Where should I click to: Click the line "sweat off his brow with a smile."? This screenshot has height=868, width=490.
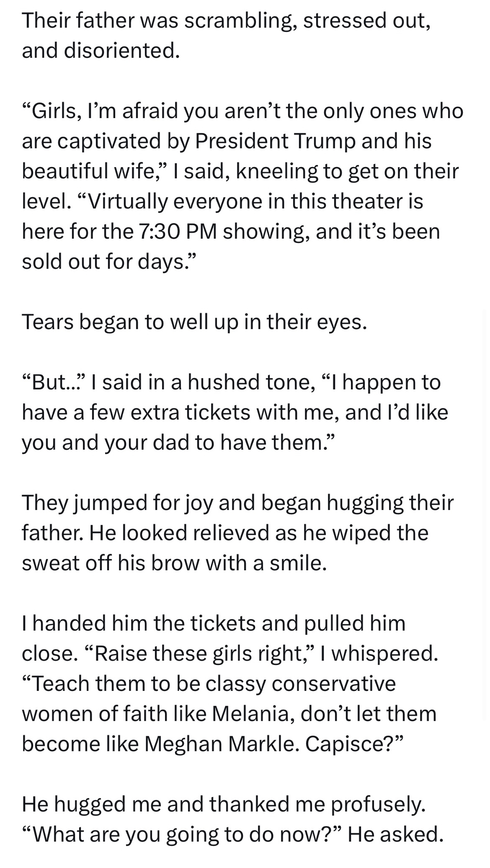coord(174,563)
